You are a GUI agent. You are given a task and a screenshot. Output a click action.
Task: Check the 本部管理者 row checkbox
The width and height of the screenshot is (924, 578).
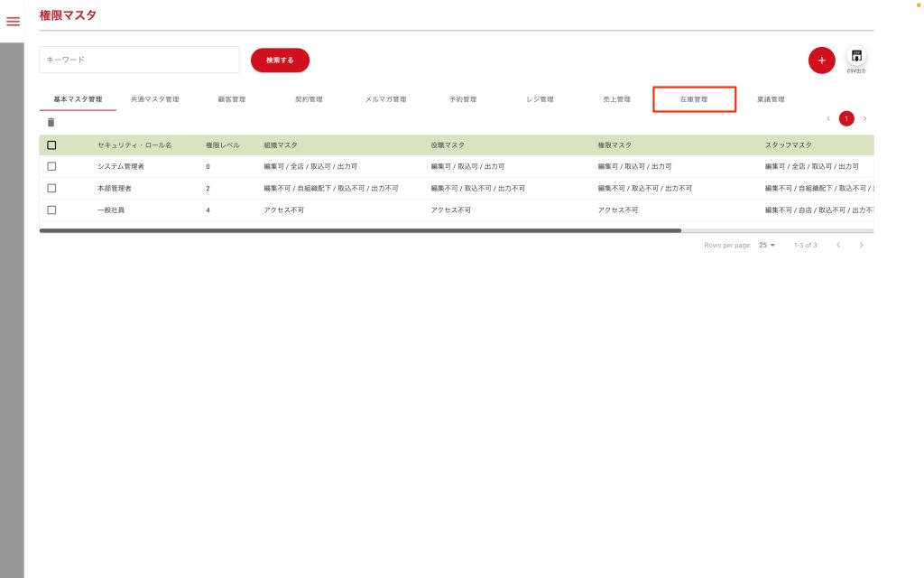pos(51,188)
